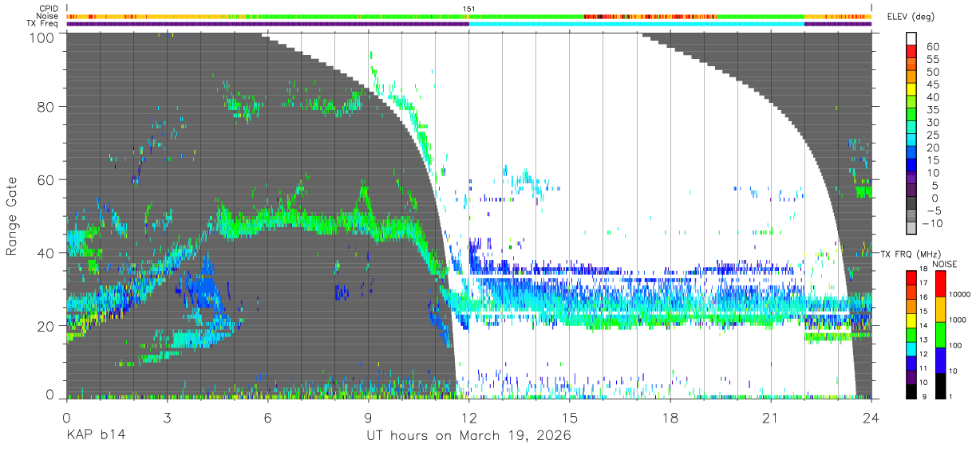
Task: Click range gate 100 on the y-axis
Action: 41,37
